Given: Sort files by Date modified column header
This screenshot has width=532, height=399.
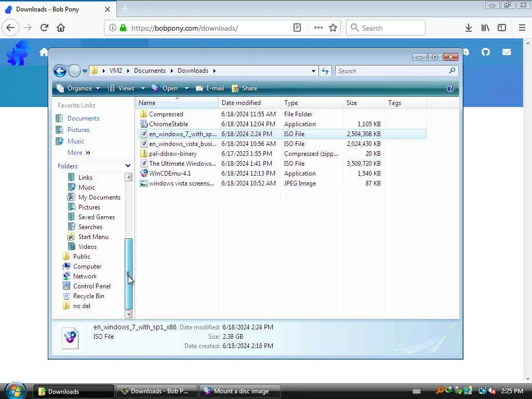Looking at the screenshot, I should pos(250,103).
